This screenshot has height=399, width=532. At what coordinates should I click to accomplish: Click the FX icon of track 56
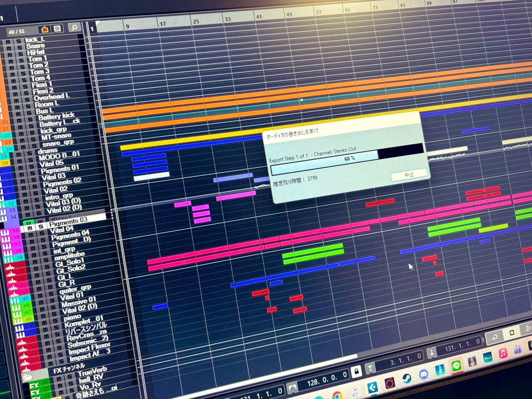click(x=35, y=386)
